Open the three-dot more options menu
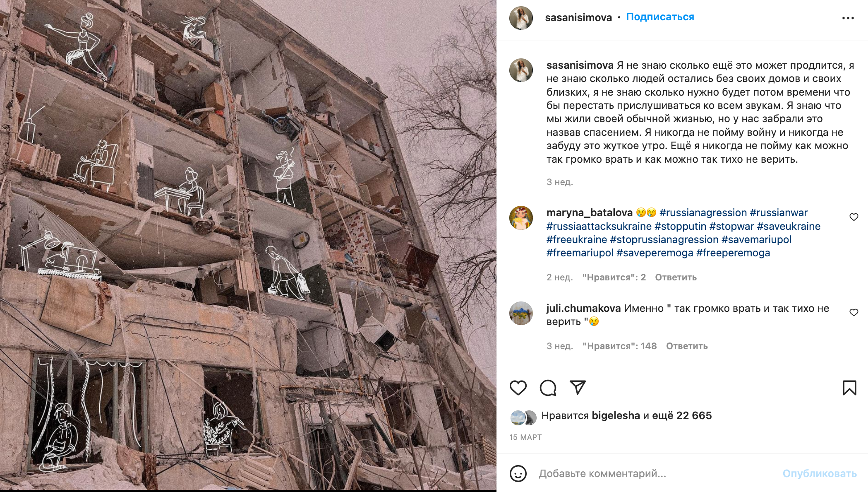The height and width of the screenshot is (492, 868). point(848,18)
